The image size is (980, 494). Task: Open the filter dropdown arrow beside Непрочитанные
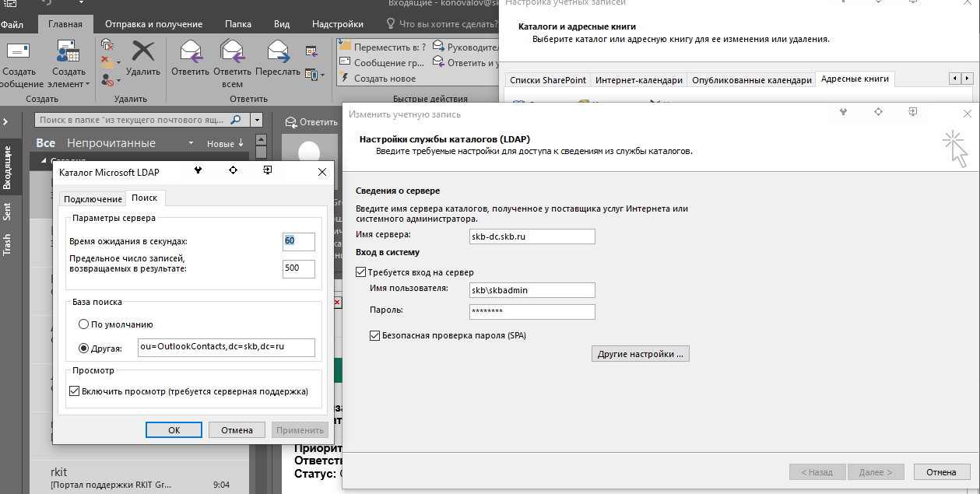pos(191,144)
